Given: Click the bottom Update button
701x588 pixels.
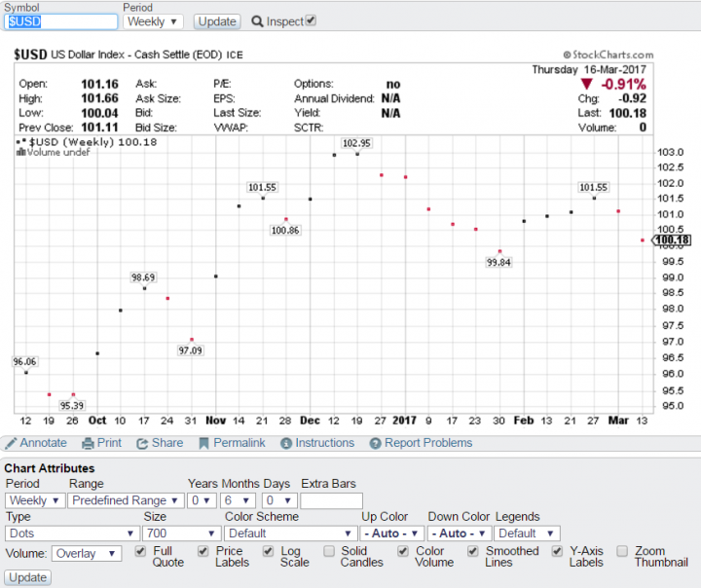Looking at the screenshot, I should coord(27,577).
